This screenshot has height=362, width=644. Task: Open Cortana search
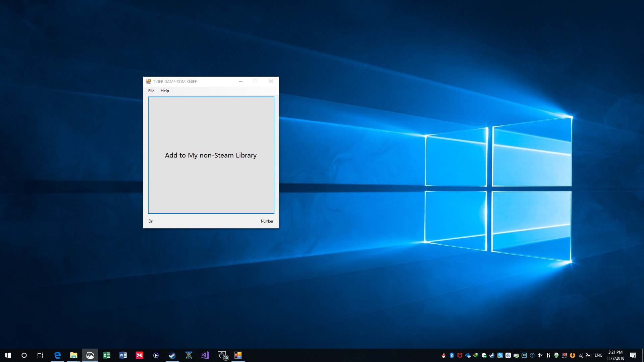(24, 355)
